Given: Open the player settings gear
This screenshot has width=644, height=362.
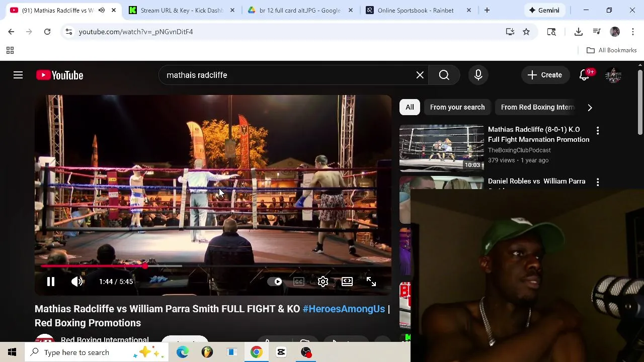Looking at the screenshot, I should click(x=323, y=282).
